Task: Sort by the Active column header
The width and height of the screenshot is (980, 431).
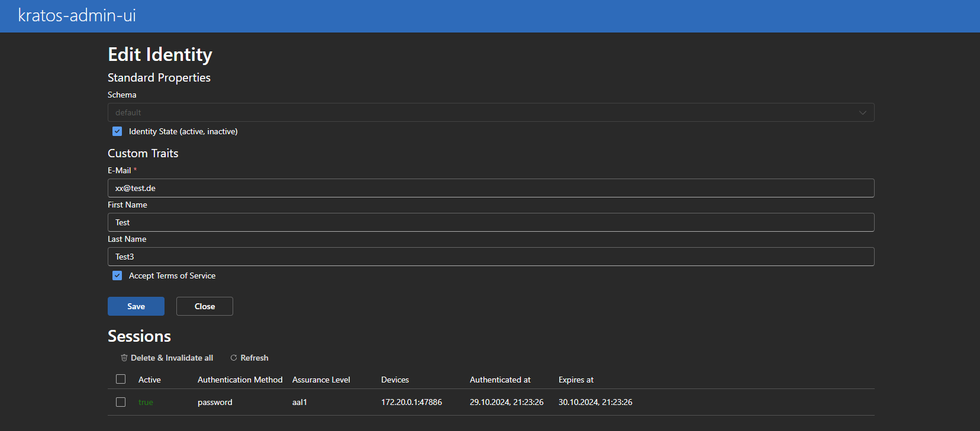Action: coord(150,380)
